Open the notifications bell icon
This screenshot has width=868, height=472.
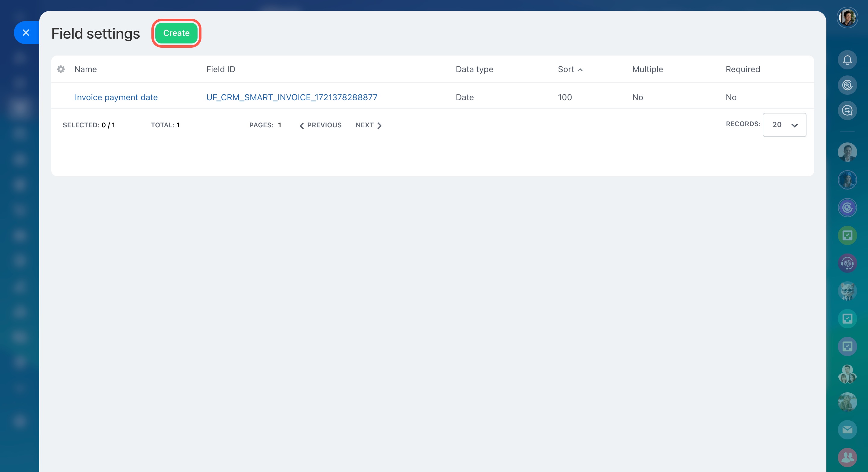(x=847, y=60)
